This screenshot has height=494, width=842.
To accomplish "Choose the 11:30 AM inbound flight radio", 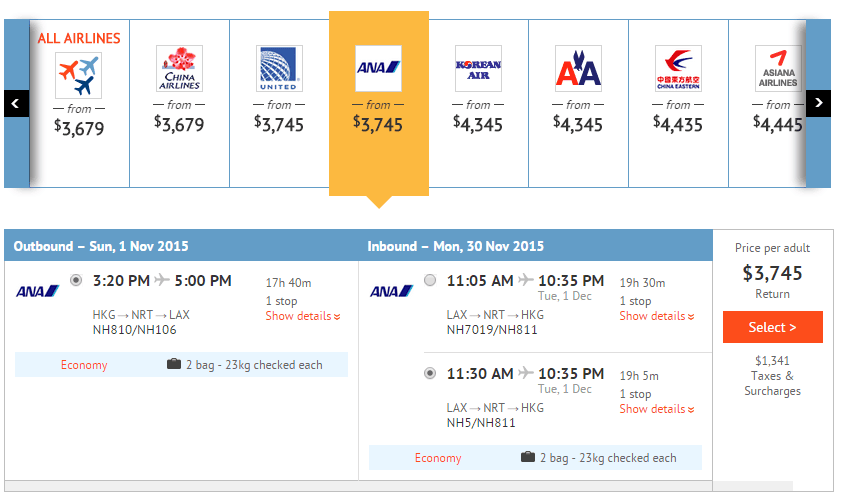I will coord(430,374).
